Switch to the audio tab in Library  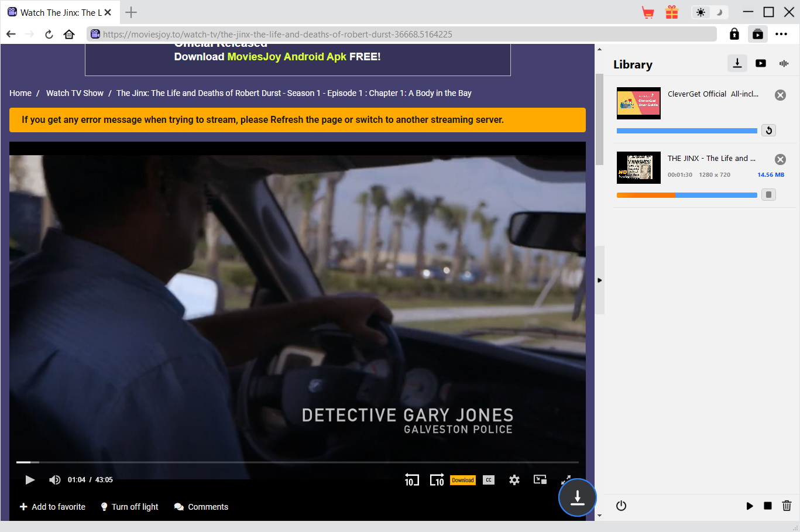(x=784, y=63)
